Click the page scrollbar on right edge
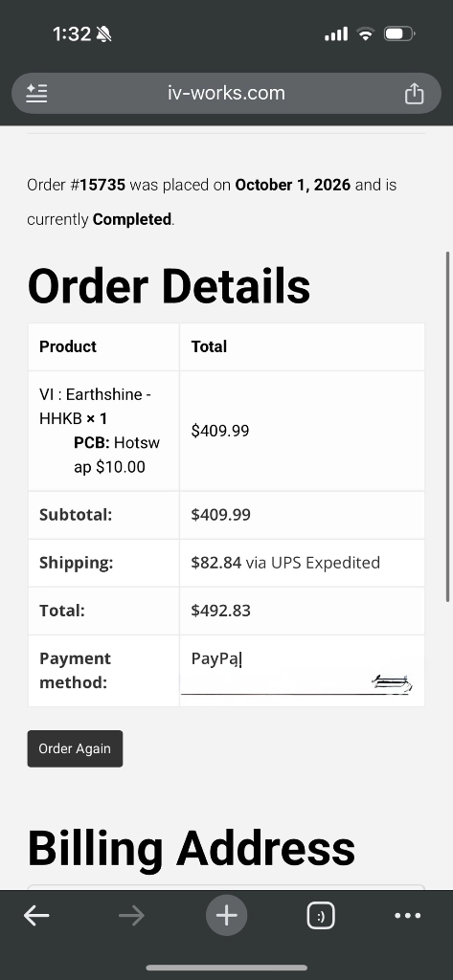The width and height of the screenshot is (453, 980). 447,427
